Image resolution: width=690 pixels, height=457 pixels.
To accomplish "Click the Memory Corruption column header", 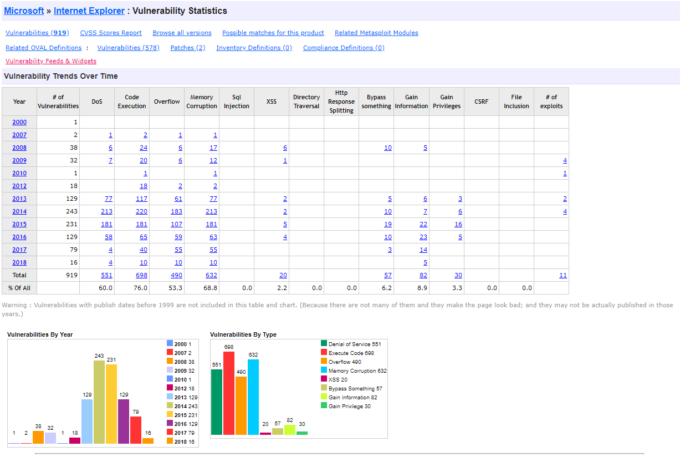I will tap(202, 102).
